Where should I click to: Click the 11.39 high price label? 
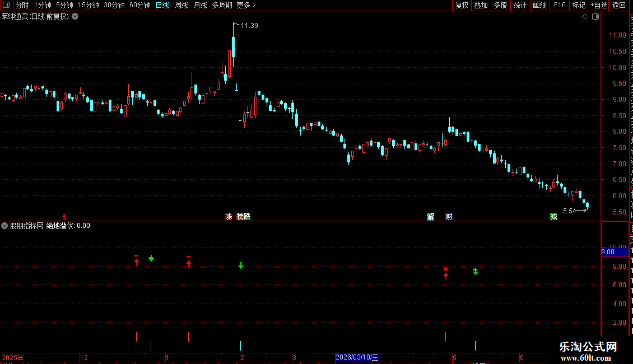249,26
